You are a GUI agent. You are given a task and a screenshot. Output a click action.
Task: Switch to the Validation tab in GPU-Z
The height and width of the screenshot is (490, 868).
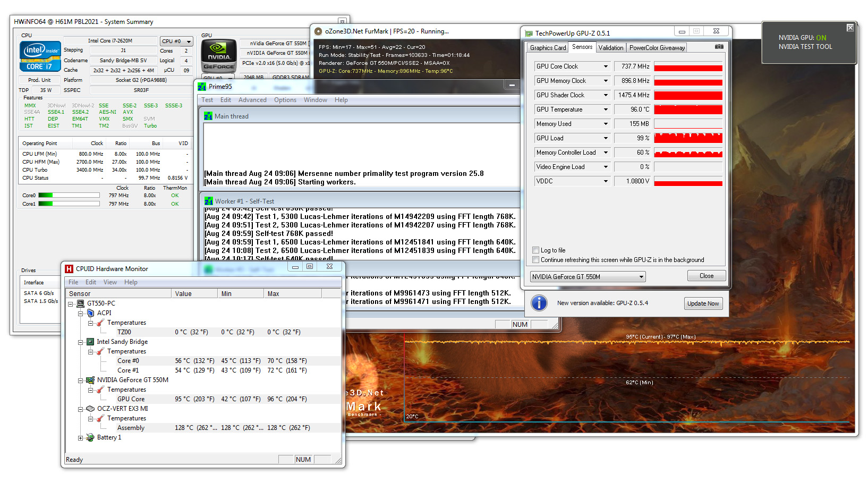point(611,48)
